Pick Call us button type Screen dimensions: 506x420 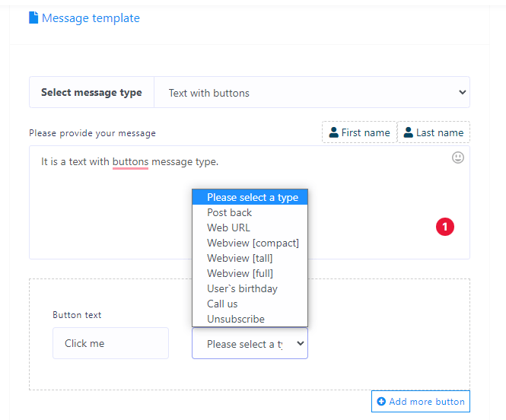(222, 304)
